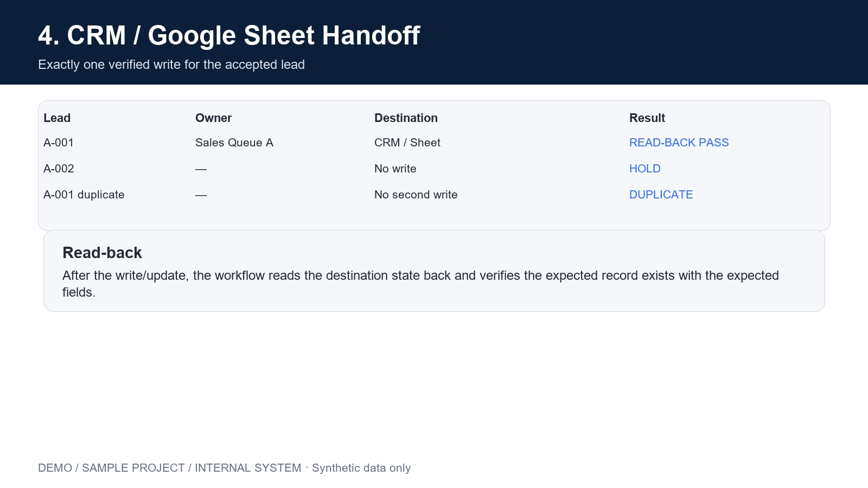Click the Read-back card heading
Viewport: 868px width, 488px height.
102,253
